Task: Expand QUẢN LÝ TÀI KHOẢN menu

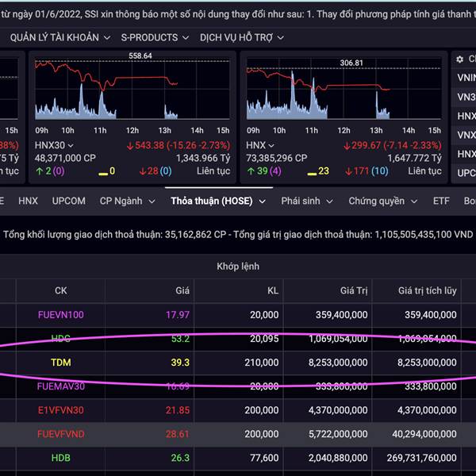Action: [x=59, y=37]
